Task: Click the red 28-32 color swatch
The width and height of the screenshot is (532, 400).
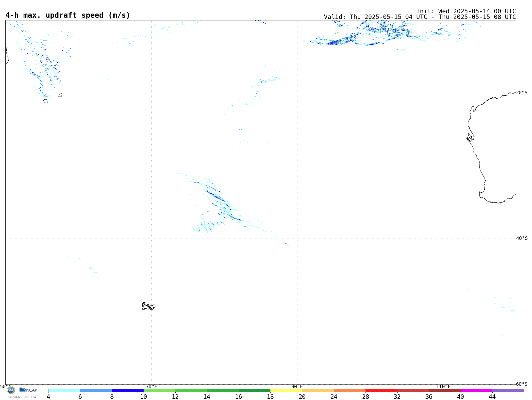Action: coord(381,390)
